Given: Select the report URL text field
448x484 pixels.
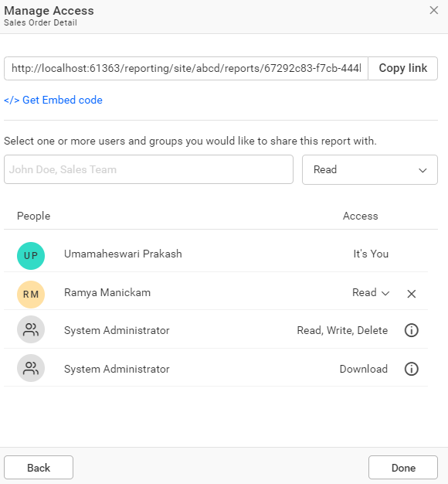Looking at the screenshot, I should click(186, 68).
